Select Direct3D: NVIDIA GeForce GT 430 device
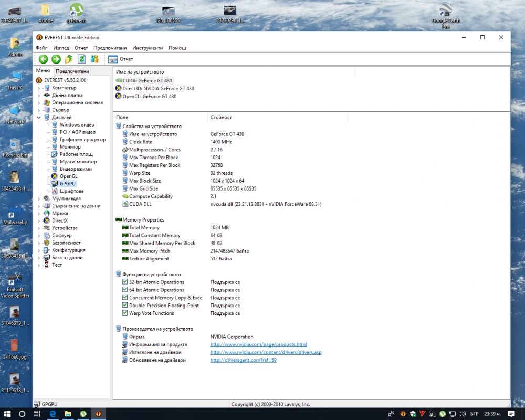The image size is (525, 420). pos(155,88)
